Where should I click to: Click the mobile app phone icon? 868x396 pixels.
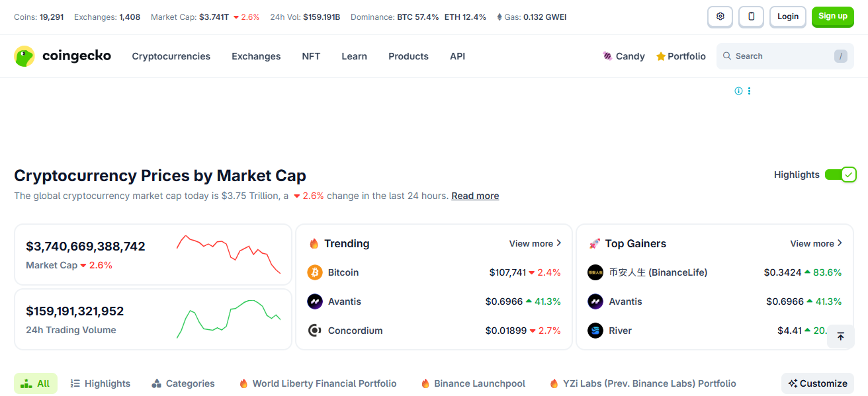click(751, 17)
